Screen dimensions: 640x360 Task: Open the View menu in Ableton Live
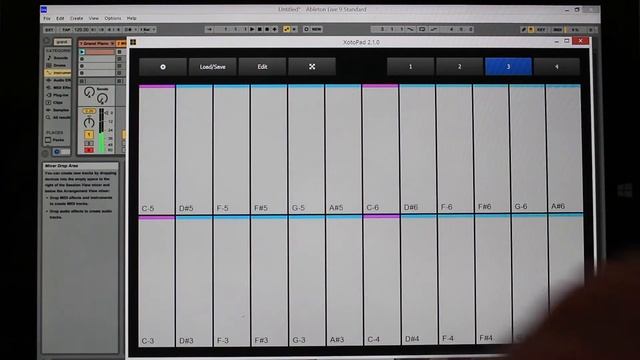pos(94,18)
